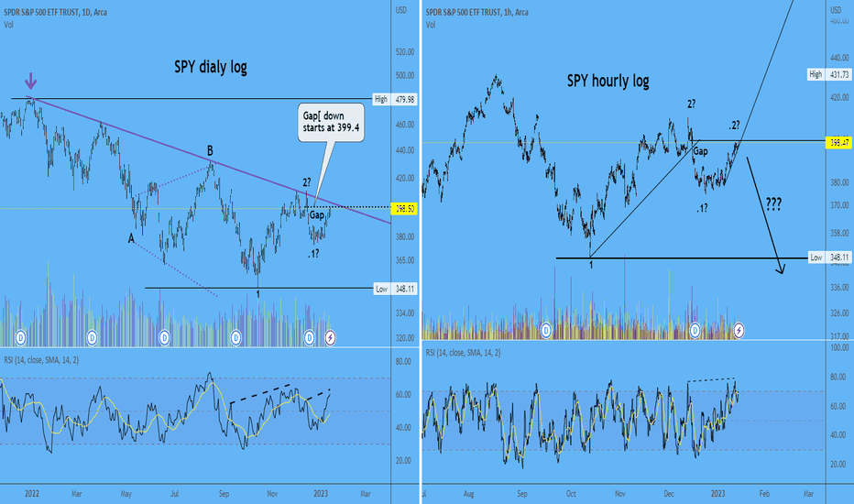Select the 'Gap' label on the daily chart
This screenshot has height=504, width=854.
[x=317, y=215]
